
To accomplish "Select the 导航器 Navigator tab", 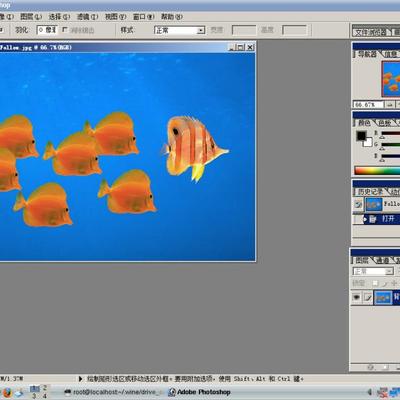I will coord(366,54).
